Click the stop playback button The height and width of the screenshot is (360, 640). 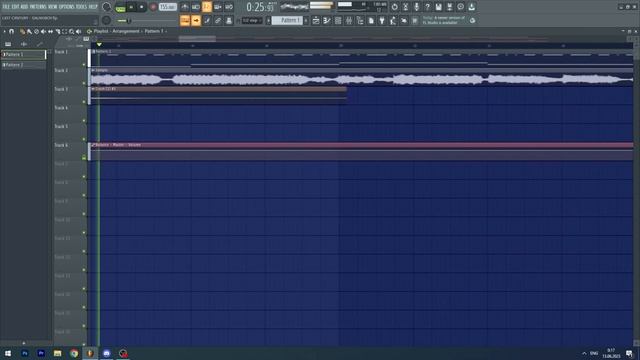(142, 7)
